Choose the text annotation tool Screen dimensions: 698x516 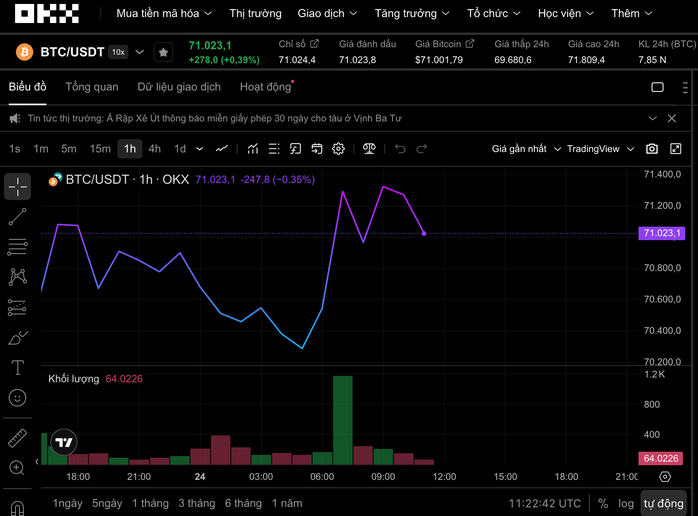17,368
